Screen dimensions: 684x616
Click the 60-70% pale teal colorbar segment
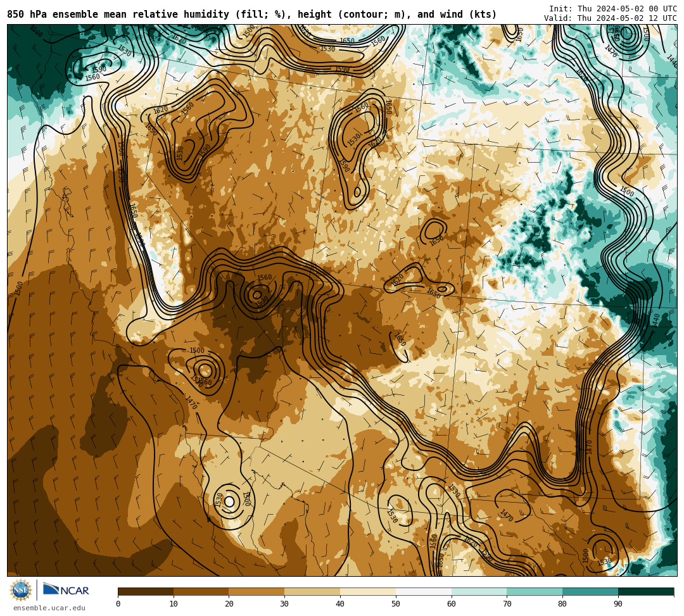click(479, 591)
